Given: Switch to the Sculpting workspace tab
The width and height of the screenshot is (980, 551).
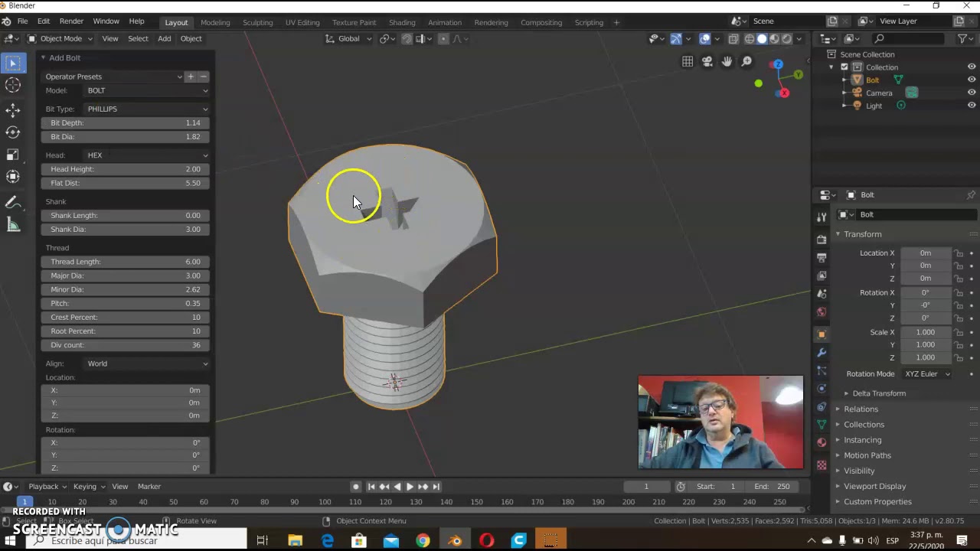Looking at the screenshot, I should point(258,22).
